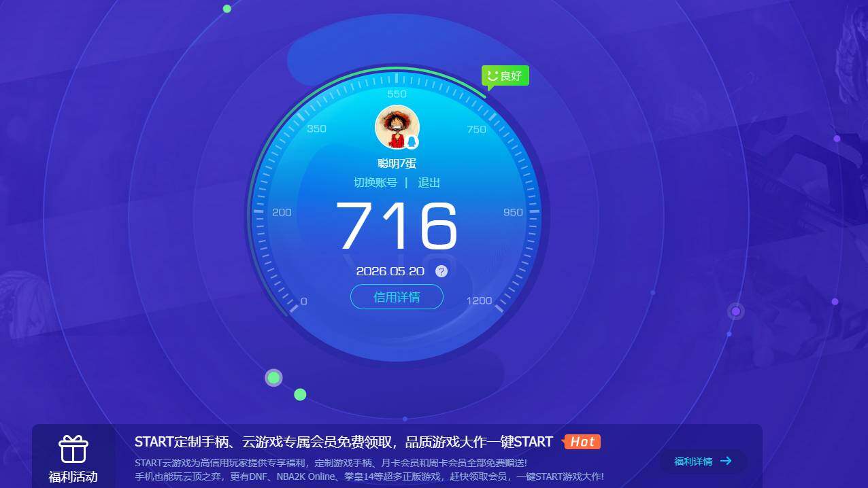Click the username 聪明7蛋

coord(397,164)
